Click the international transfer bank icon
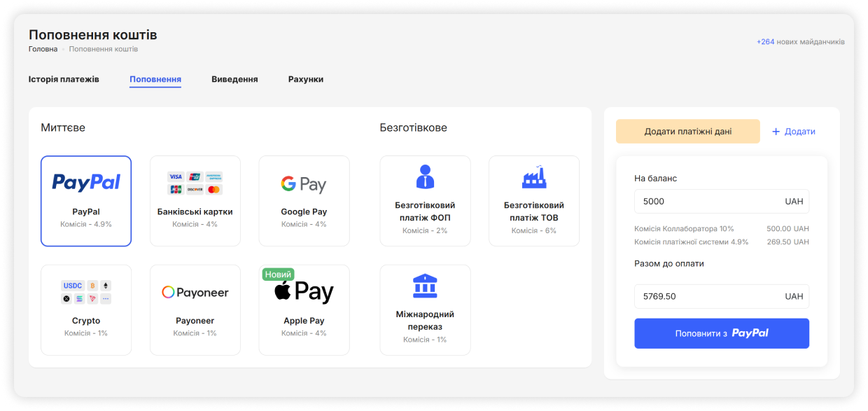This screenshot has height=411, width=868. click(425, 286)
